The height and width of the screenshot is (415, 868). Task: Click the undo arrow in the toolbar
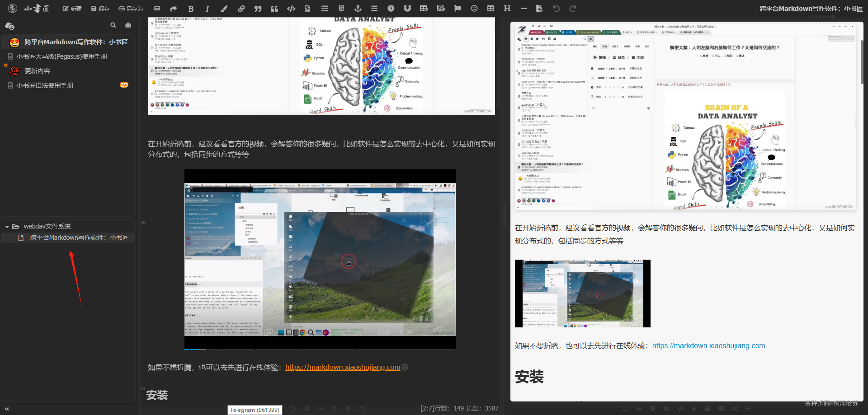click(x=557, y=9)
